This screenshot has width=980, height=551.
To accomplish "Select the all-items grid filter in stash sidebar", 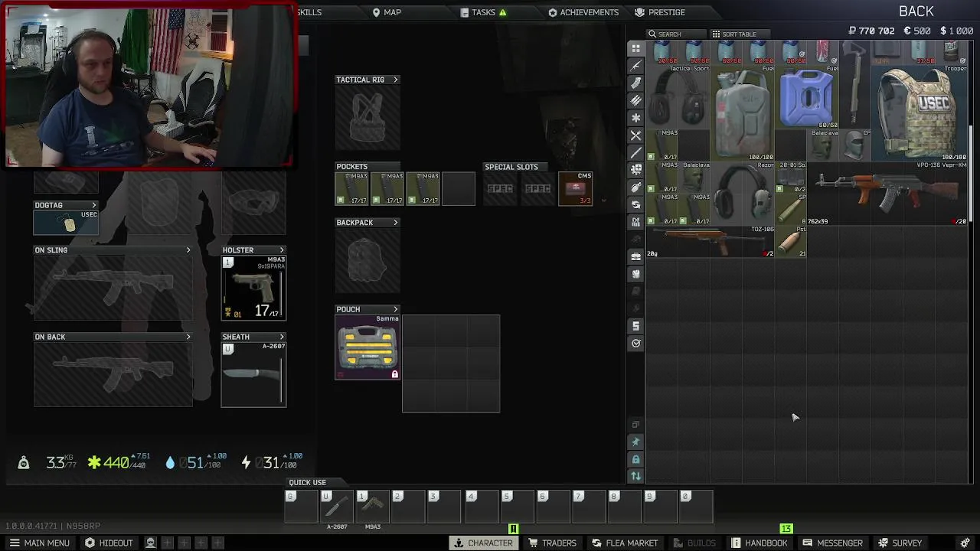I will (635, 48).
